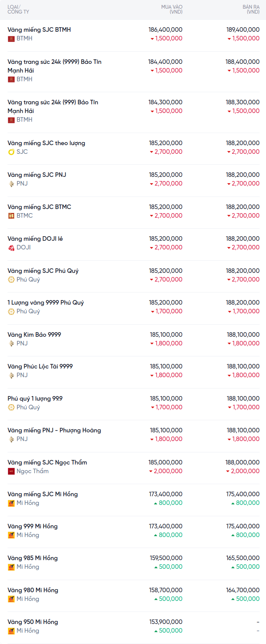This screenshot has height=644, width=266.
Task: Click the BÁN RA column header
Action: tap(251, 9)
